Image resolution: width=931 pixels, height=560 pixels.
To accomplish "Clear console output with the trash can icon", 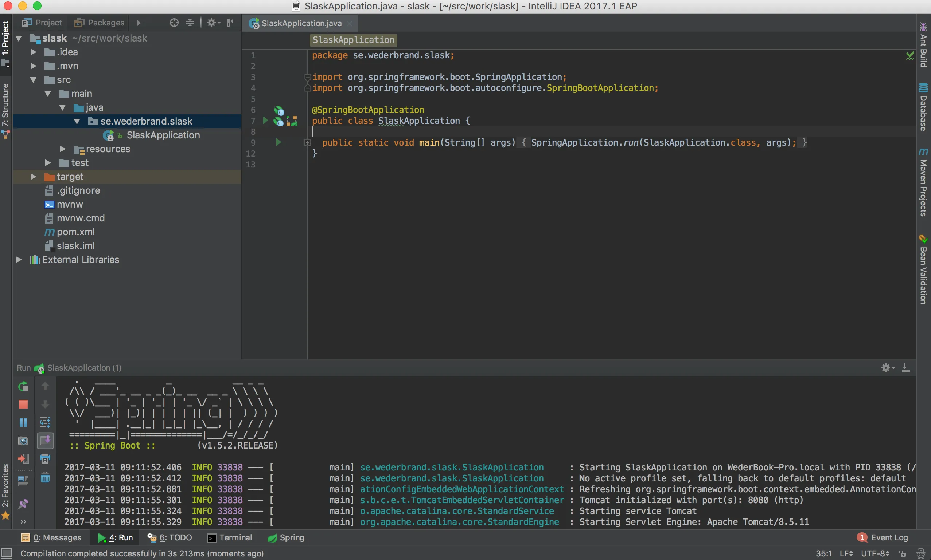I will click(x=45, y=478).
